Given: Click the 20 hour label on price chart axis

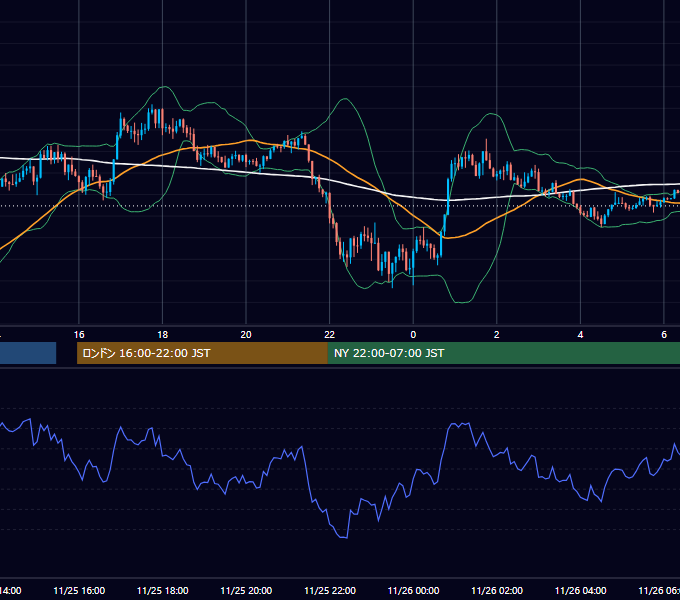Looking at the screenshot, I should pos(246,335).
